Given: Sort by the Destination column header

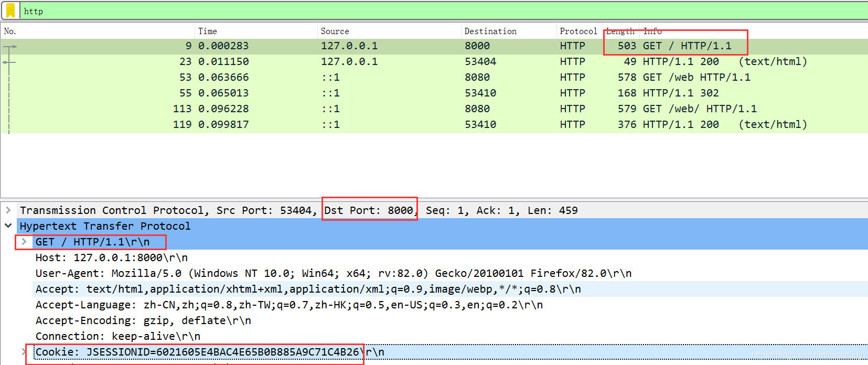Looking at the screenshot, I should coord(509,31).
